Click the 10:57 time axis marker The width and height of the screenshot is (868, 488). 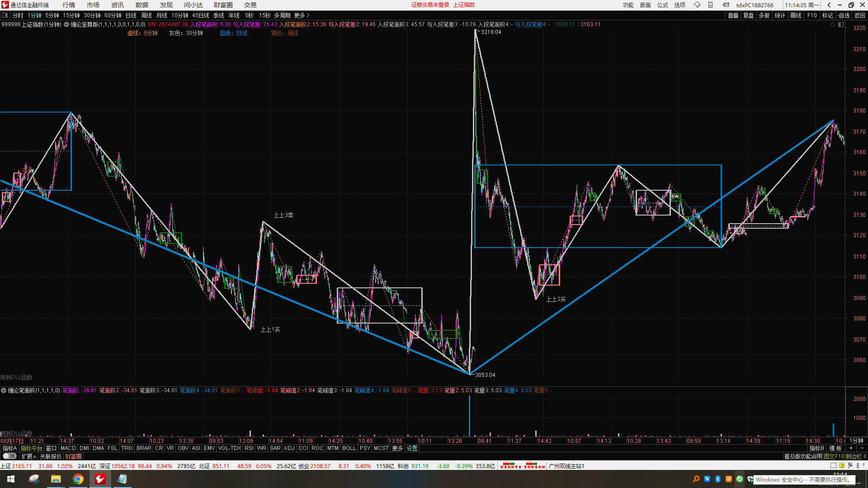pyautogui.click(x=574, y=441)
